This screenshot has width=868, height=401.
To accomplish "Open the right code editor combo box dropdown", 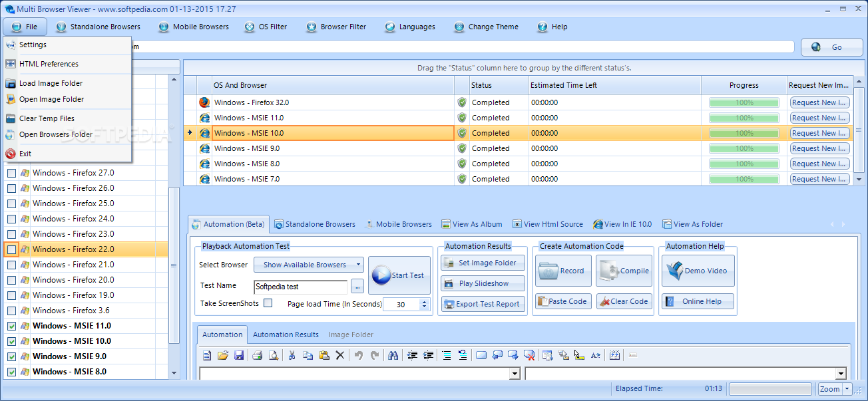I will coord(841,374).
